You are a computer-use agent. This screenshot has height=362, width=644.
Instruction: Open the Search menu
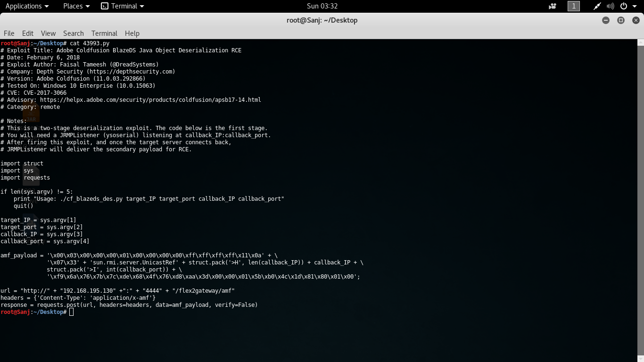[x=74, y=33]
